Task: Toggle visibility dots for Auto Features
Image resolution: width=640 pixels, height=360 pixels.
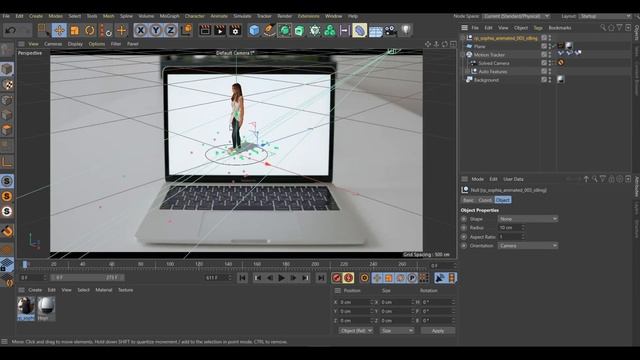Action: 550,71
